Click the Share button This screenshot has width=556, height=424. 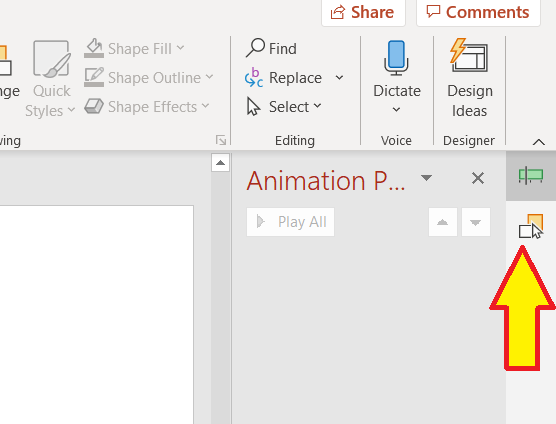coord(363,12)
